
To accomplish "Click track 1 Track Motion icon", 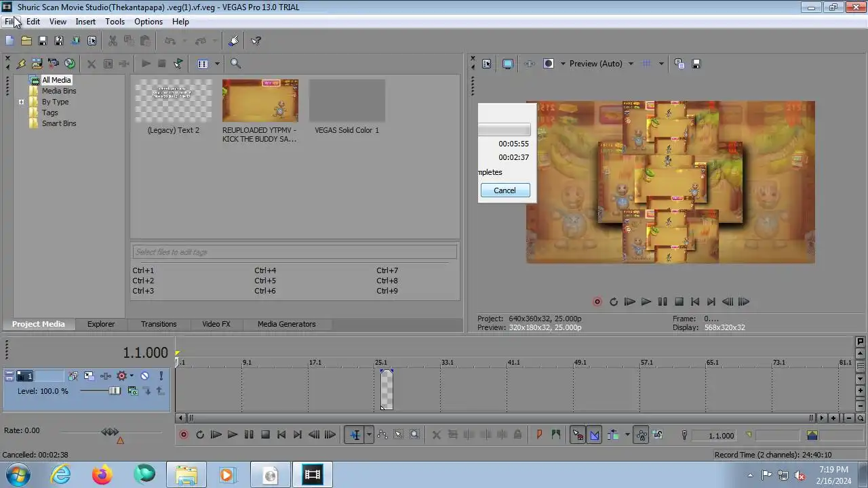I will (x=90, y=375).
